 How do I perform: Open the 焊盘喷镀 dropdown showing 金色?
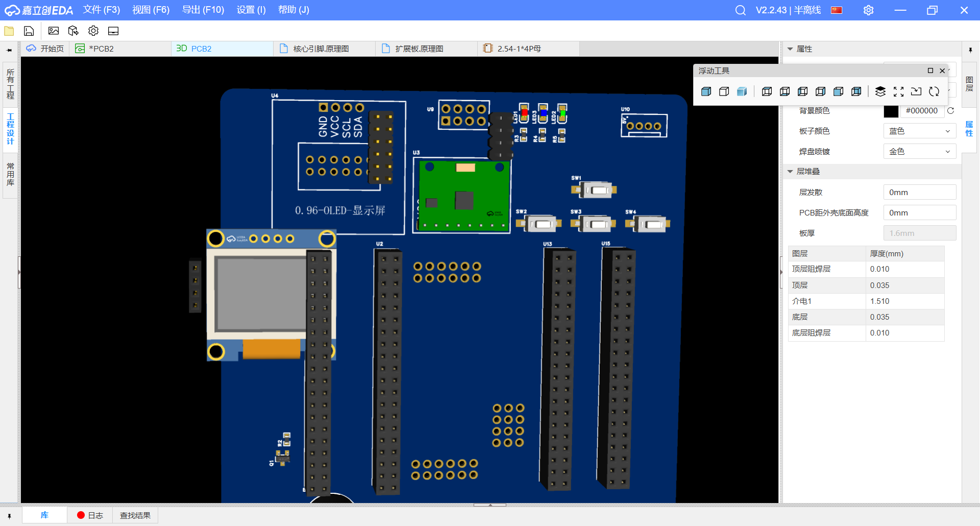tap(919, 152)
